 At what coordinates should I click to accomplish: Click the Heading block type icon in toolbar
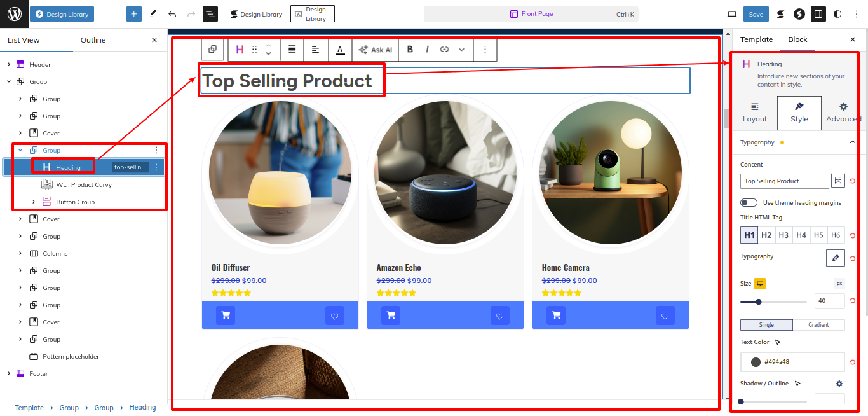click(240, 50)
